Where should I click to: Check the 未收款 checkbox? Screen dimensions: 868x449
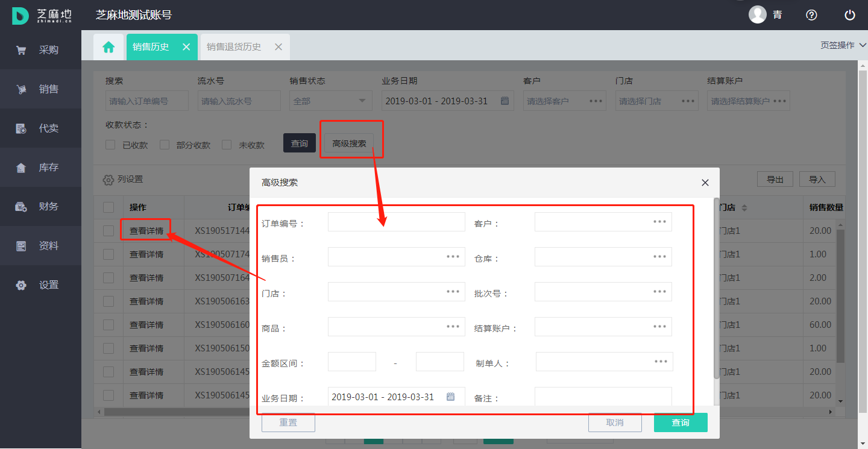tap(227, 145)
